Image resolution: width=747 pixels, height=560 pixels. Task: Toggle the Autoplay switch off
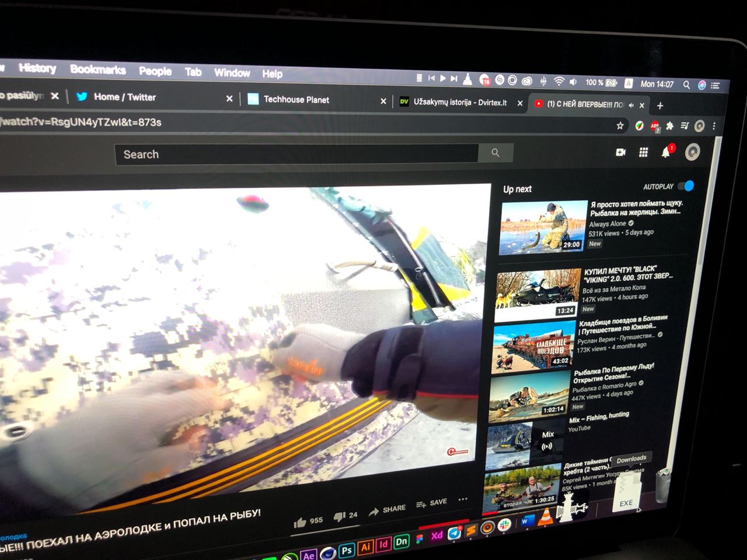pyautogui.click(x=686, y=186)
